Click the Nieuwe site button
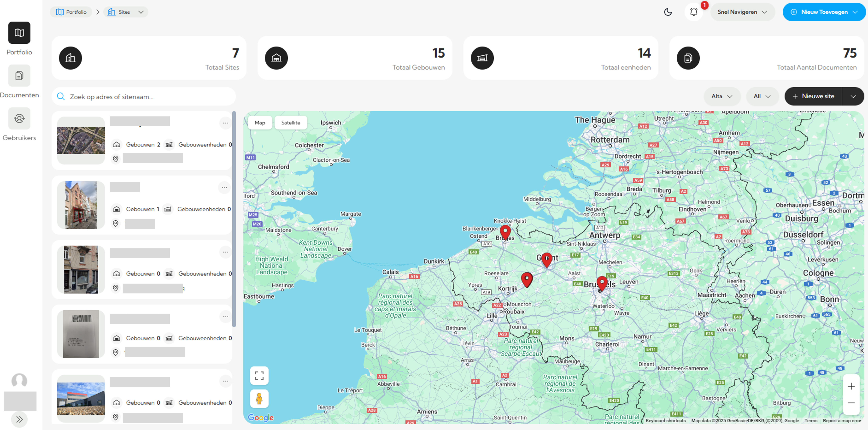This screenshot has height=430, width=868. point(813,96)
